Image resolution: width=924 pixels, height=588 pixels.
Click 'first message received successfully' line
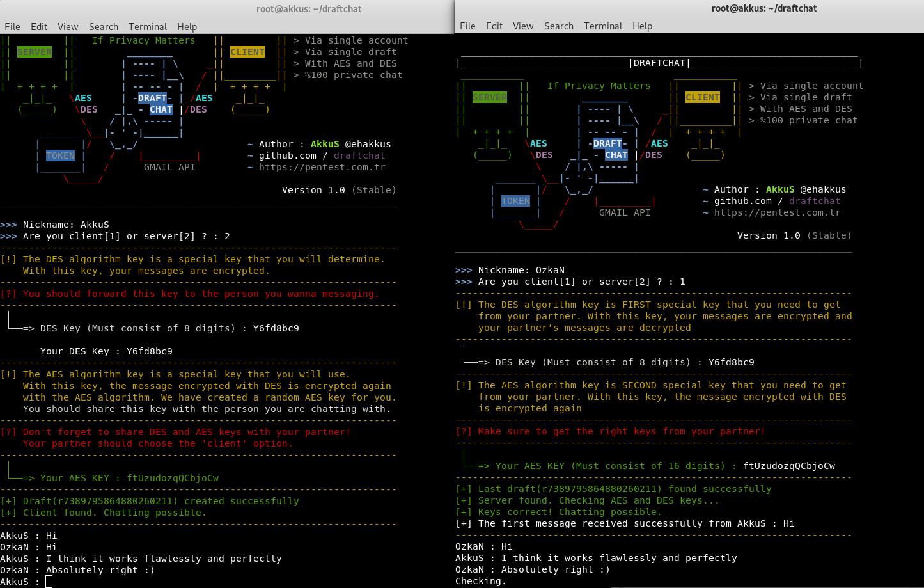click(636, 523)
